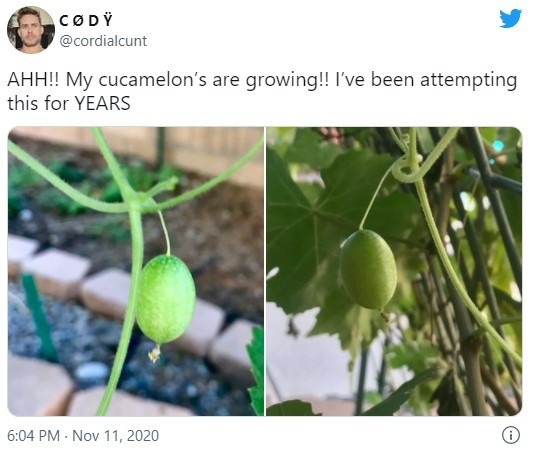
Task: Click the Twitter bird logo
Action: point(510,18)
